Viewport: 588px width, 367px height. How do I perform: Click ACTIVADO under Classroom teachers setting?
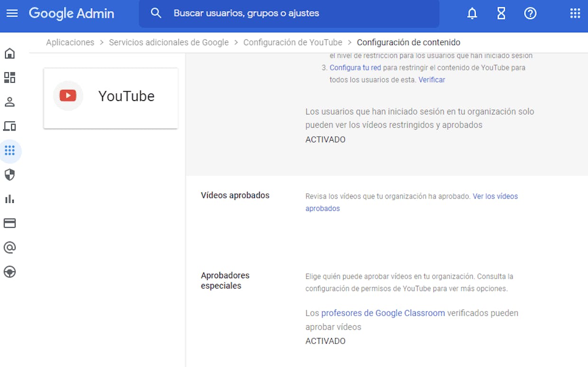tap(325, 341)
